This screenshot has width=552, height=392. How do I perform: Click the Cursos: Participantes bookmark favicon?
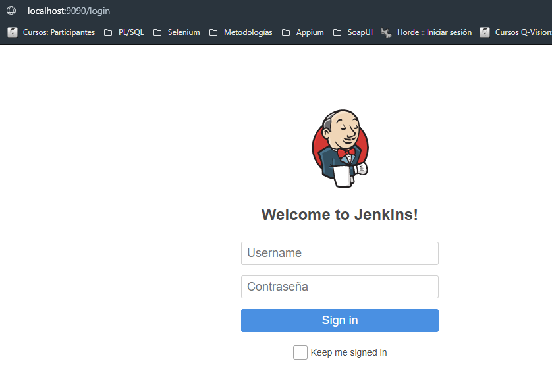13,32
